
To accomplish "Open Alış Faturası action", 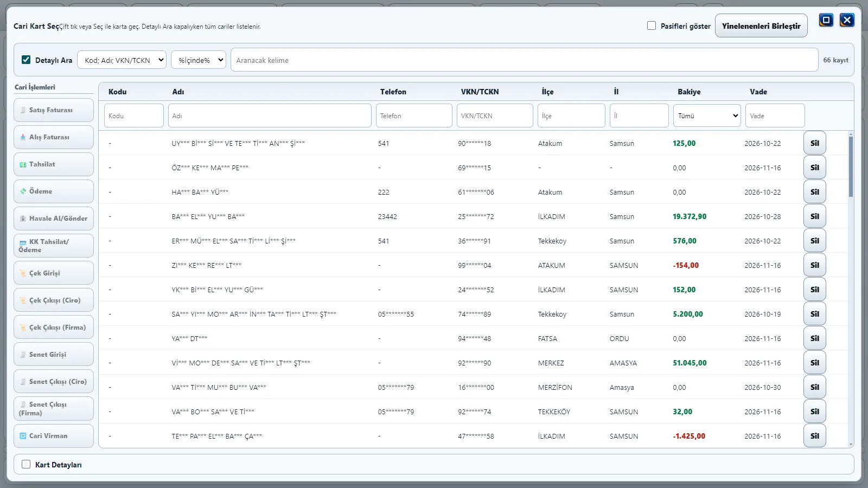I will [x=54, y=137].
